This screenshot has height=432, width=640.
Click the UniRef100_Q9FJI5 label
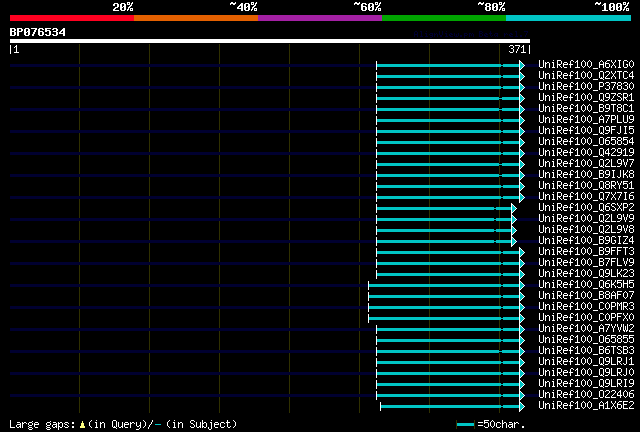click(x=586, y=131)
